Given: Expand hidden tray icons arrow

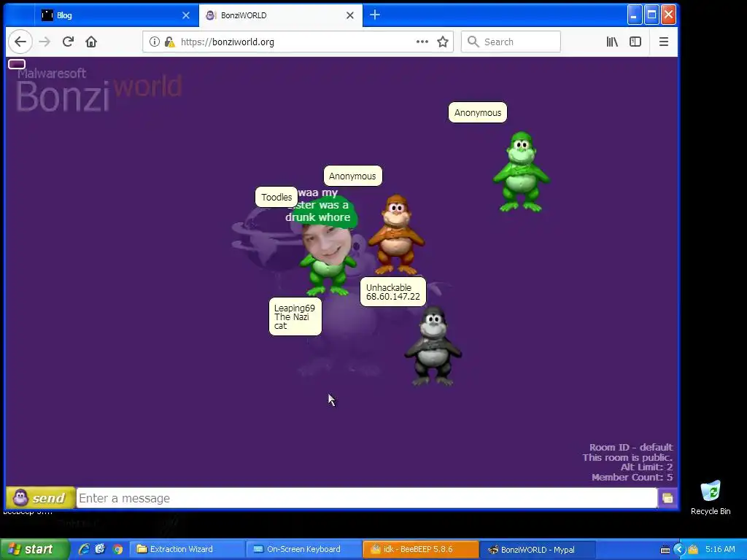Looking at the screenshot, I should pos(679,550).
